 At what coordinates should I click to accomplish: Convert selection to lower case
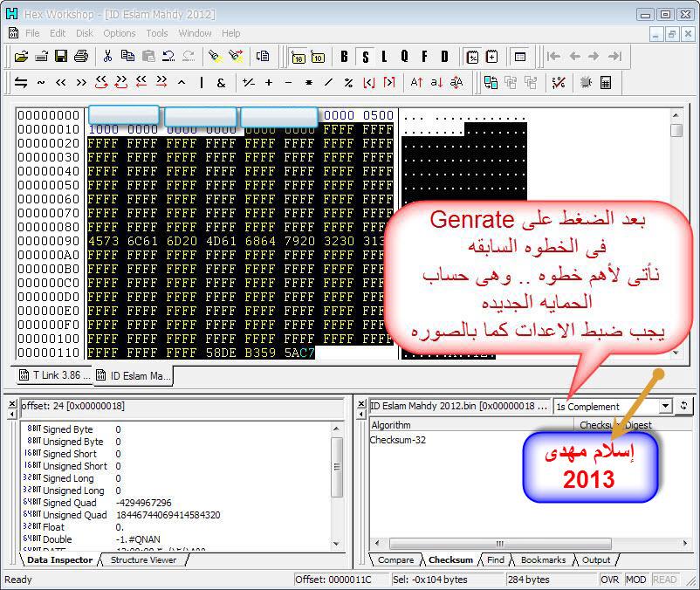[436, 83]
